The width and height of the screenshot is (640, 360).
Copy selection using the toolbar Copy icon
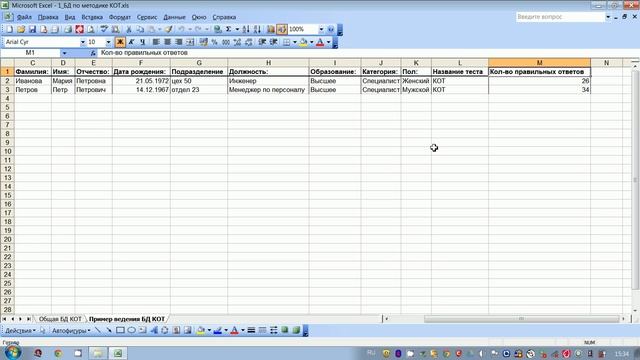tap(140, 29)
